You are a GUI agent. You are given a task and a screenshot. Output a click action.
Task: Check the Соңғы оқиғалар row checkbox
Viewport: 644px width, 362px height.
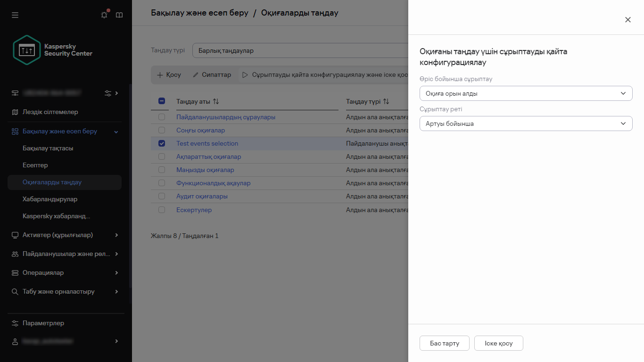point(162,130)
